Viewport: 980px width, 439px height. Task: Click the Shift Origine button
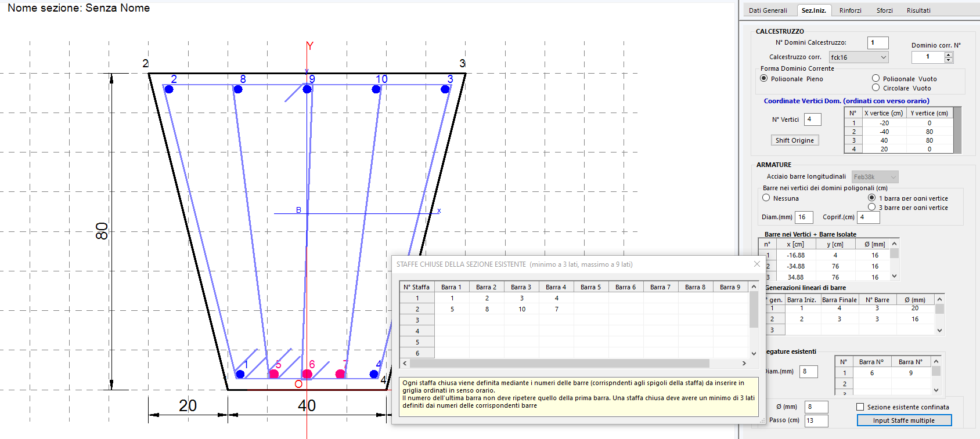click(795, 140)
